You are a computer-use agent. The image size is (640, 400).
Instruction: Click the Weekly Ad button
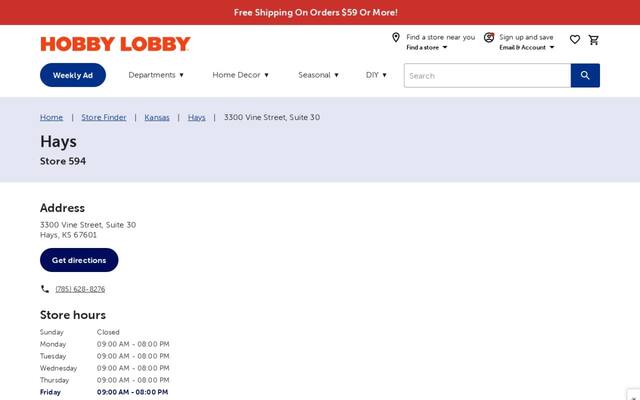click(x=73, y=75)
